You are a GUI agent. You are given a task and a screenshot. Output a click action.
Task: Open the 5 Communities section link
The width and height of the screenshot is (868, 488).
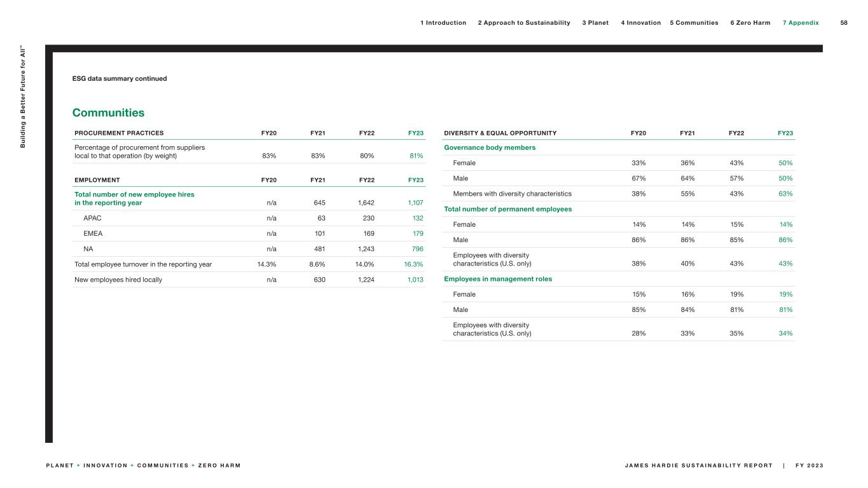[x=694, y=23]
